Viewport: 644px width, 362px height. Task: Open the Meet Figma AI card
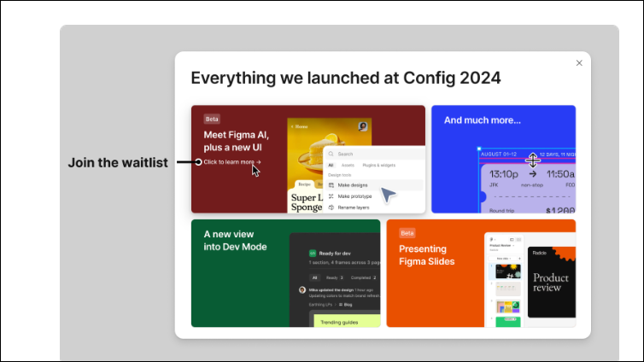tap(308, 160)
